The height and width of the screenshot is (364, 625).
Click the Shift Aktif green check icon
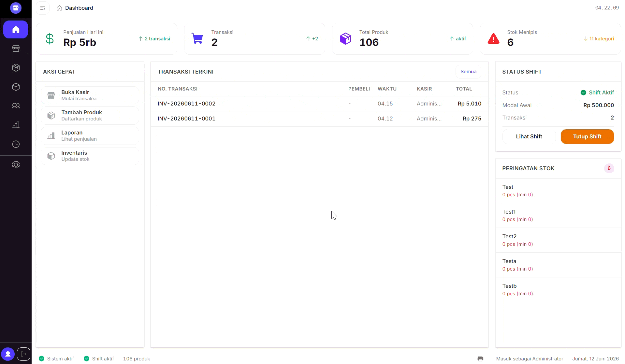pyautogui.click(x=583, y=92)
